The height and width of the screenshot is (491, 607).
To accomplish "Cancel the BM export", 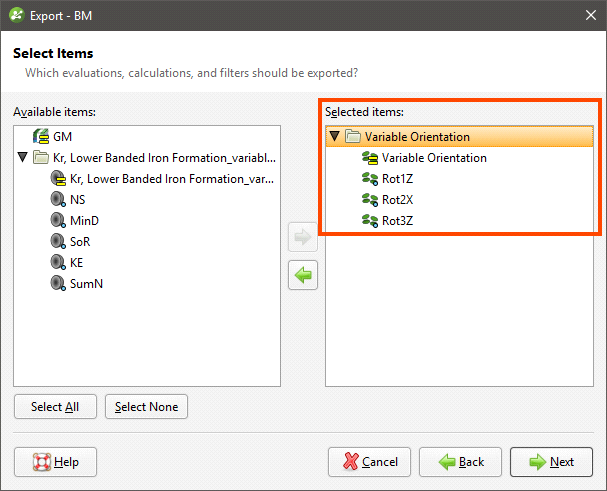I will coord(369,462).
